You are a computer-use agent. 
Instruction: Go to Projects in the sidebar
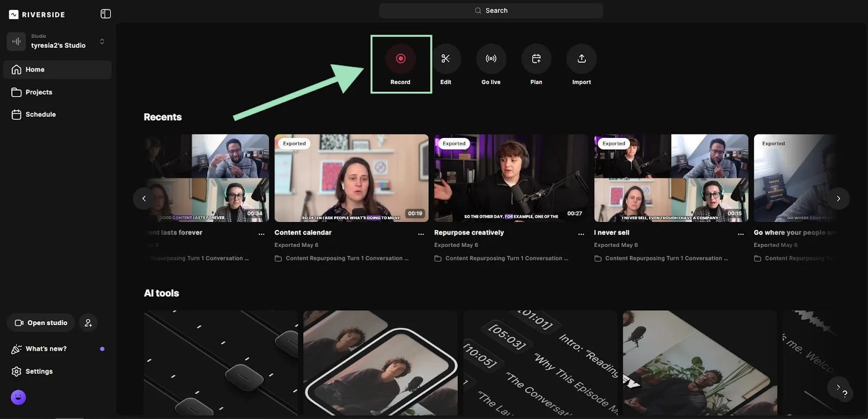coord(39,92)
